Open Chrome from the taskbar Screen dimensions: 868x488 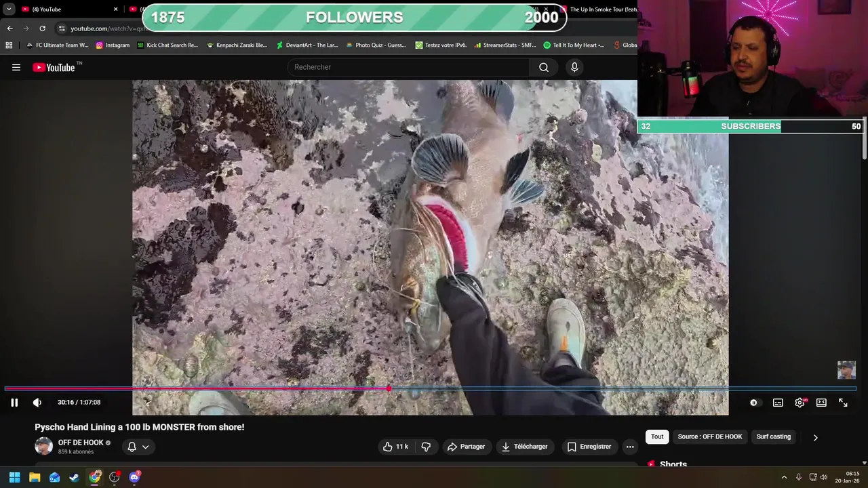[x=95, y=477]
